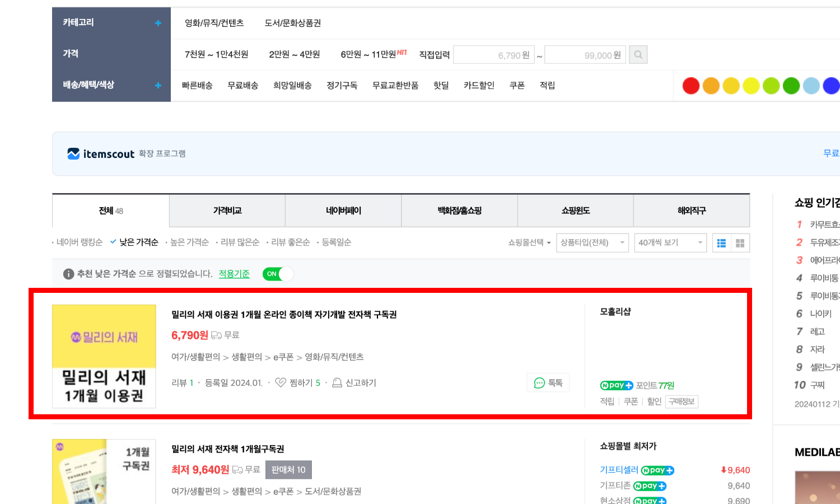
Task: Click the 구매정보 button
Action: click(x=682, y=402)
